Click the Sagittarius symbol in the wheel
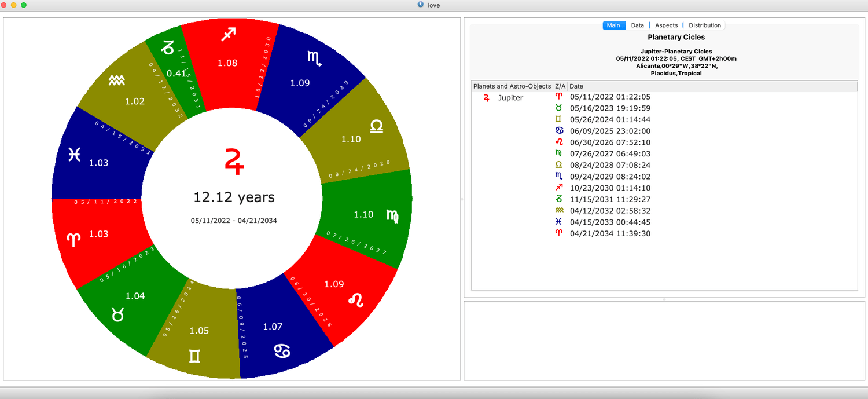The image size is (868, 399). coord(229,35)
